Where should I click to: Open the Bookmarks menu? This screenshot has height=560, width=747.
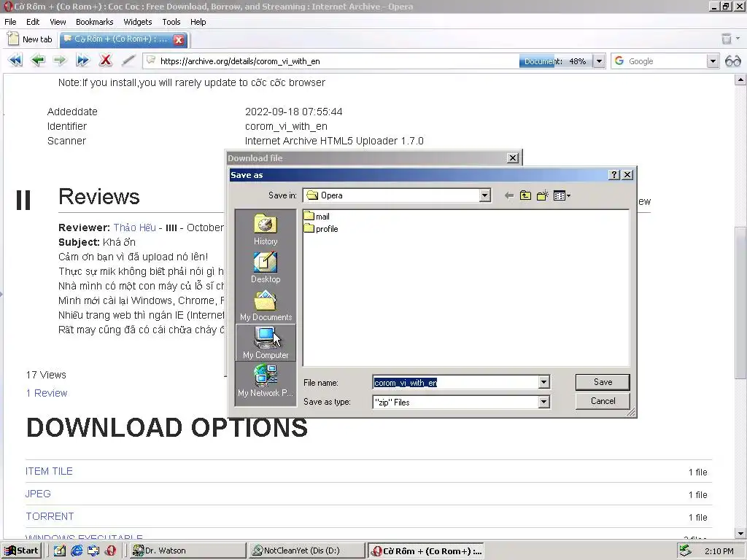click(x=94, y=22)
